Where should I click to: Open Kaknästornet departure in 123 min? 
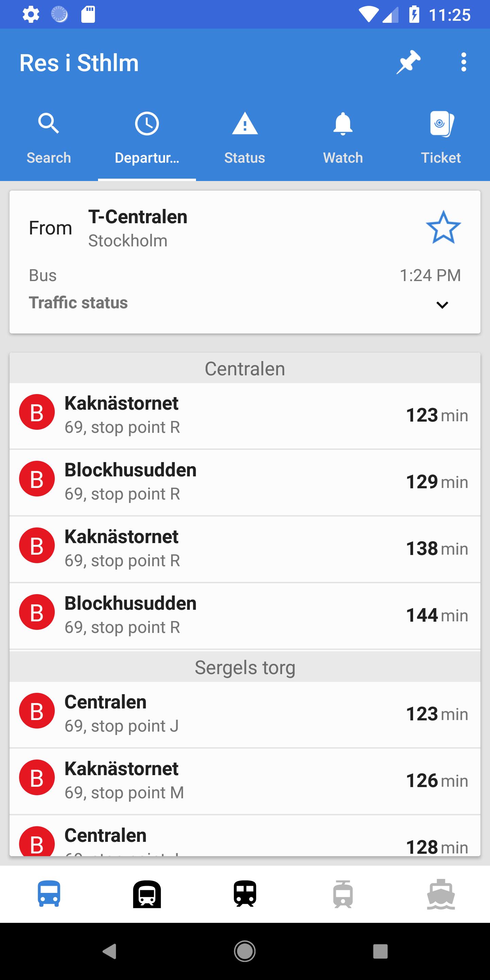(x=245, y=415)
